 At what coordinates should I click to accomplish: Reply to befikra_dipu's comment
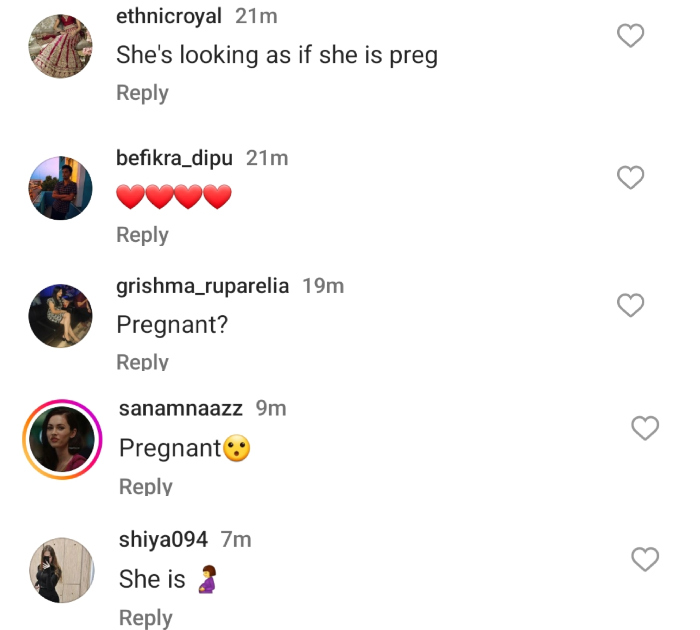[142, 235]
